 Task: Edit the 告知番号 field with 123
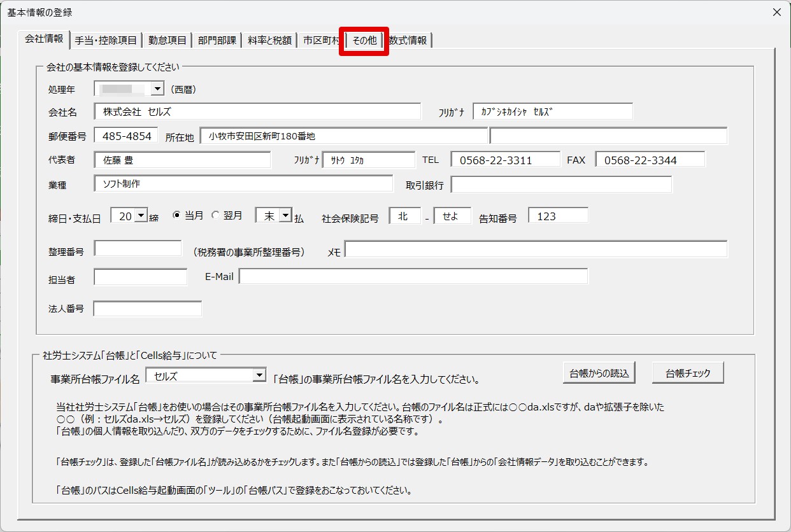point(558,216)
